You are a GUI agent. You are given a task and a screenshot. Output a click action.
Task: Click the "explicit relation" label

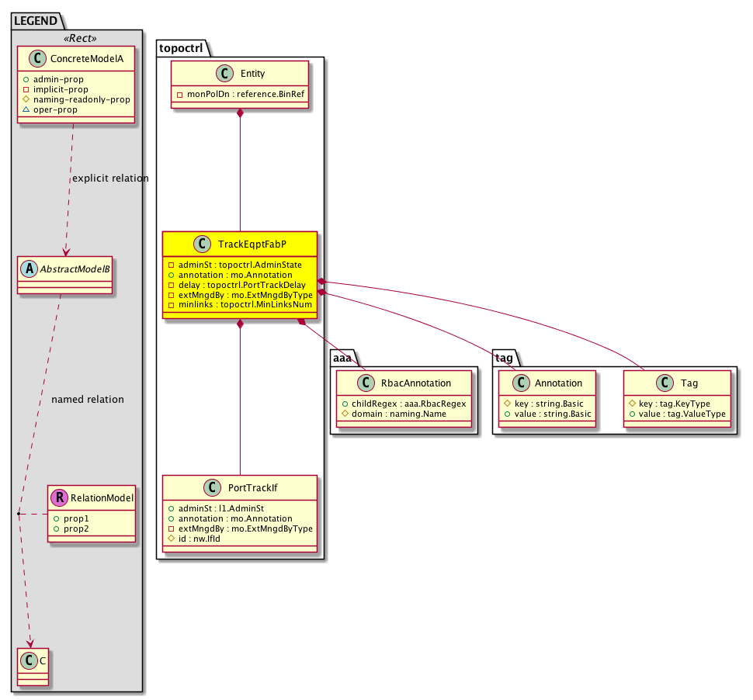pyautogui.click(x=109, y=178)
